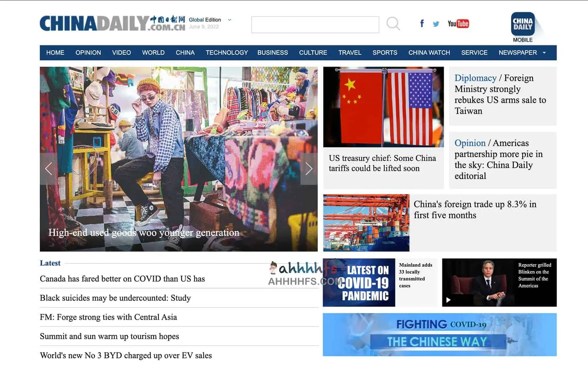Viewport: 588px width, 367px height.
Task: Open the Diplomacy category link
Action: point(475,78)
